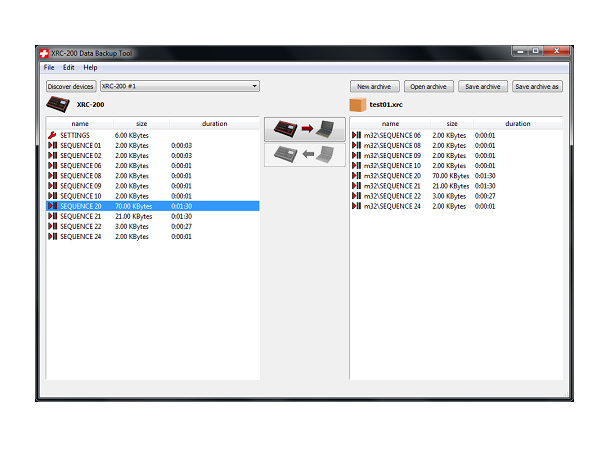This screenshot has width=610, height=450.
Task: Open the Help menu
Action: 90,67
